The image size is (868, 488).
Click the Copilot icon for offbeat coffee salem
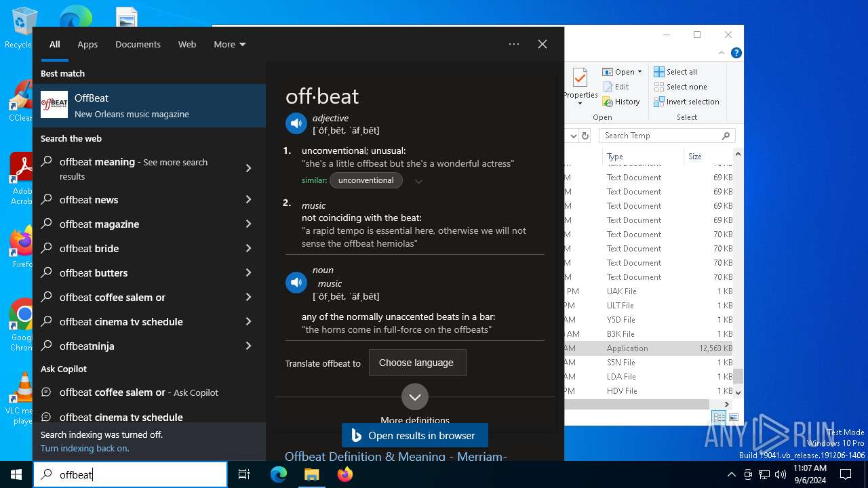47,392
